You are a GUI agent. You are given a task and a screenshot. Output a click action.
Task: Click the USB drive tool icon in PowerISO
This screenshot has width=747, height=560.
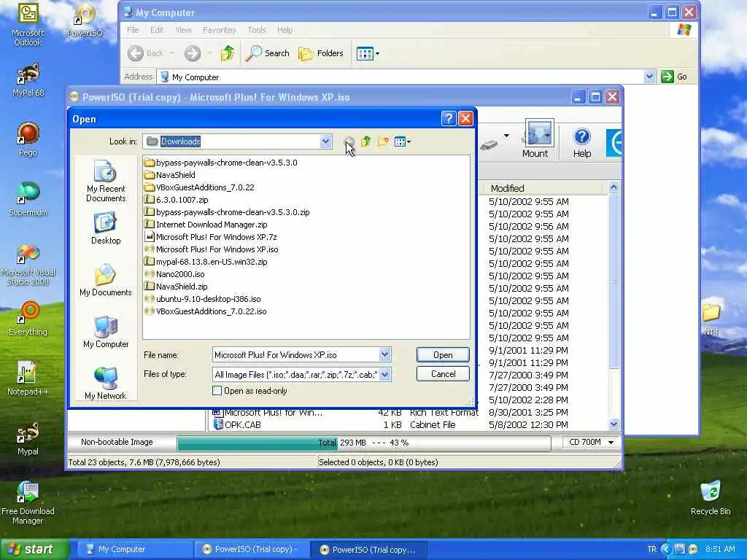488,144
